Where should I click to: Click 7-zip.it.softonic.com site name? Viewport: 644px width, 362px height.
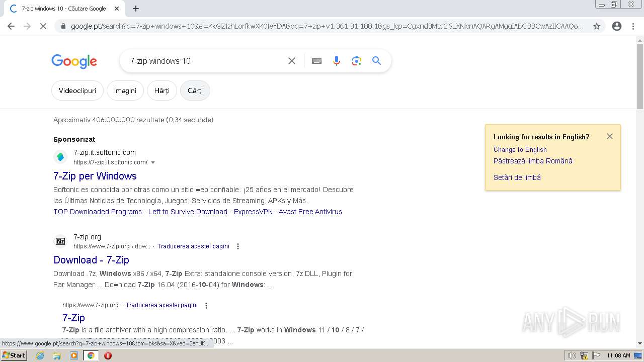[105, 152]
